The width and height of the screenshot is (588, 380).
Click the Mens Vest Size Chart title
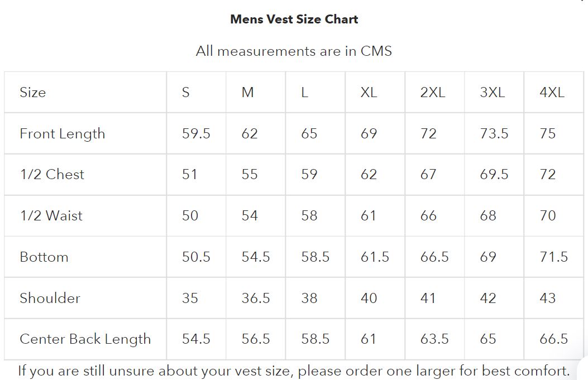click(x=294, y=20)
